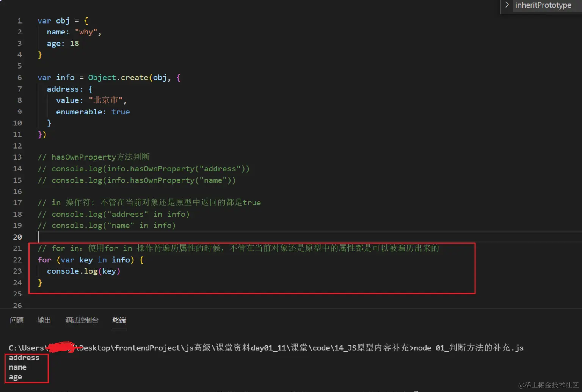Click line number 20 in the gutter
The height and width of the screenshot is (392, 582).
[x=17, y=237]
